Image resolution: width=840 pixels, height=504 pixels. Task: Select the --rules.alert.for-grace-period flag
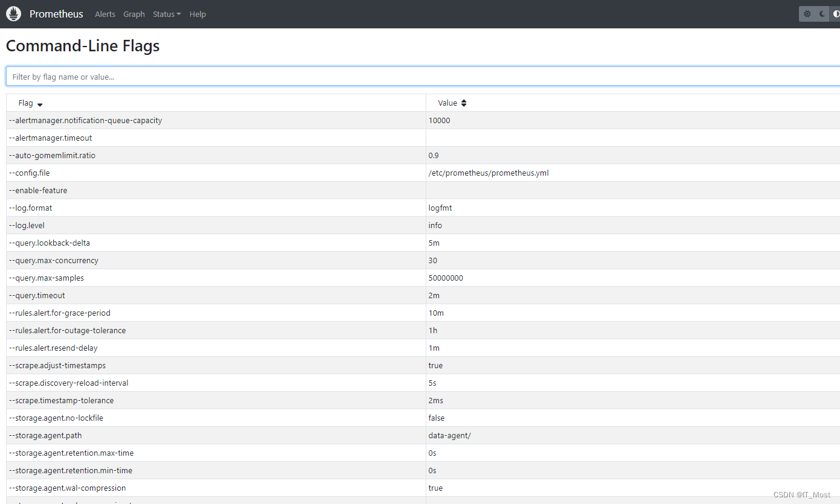coord(60,313)
